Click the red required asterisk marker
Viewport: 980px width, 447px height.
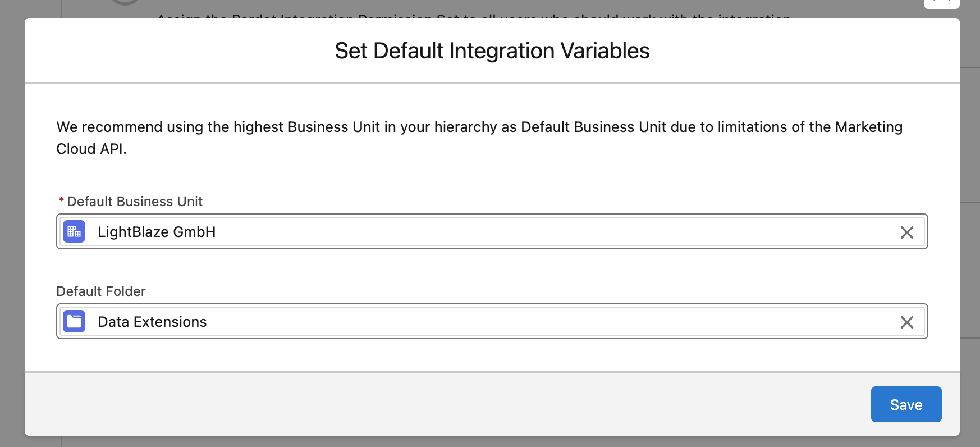(61, 200)
